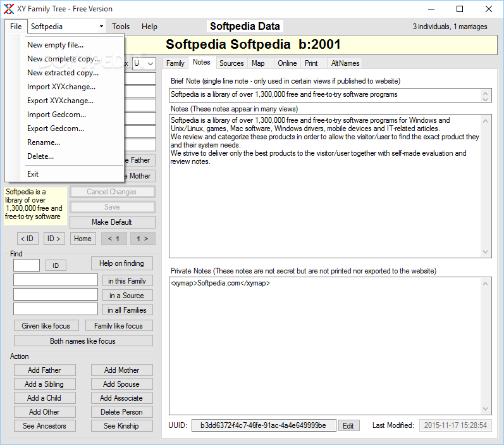Click the Brief Note down spinner arrow
The image size is (504, 445).
[486, 99]
